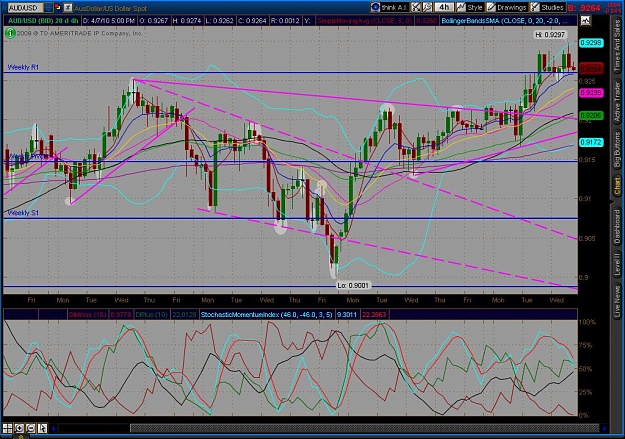Image resolution: width=625 pixels, height=439 pixels.
Task: Click the scissors icon beside think A.I.
Action: coord(416,7)
